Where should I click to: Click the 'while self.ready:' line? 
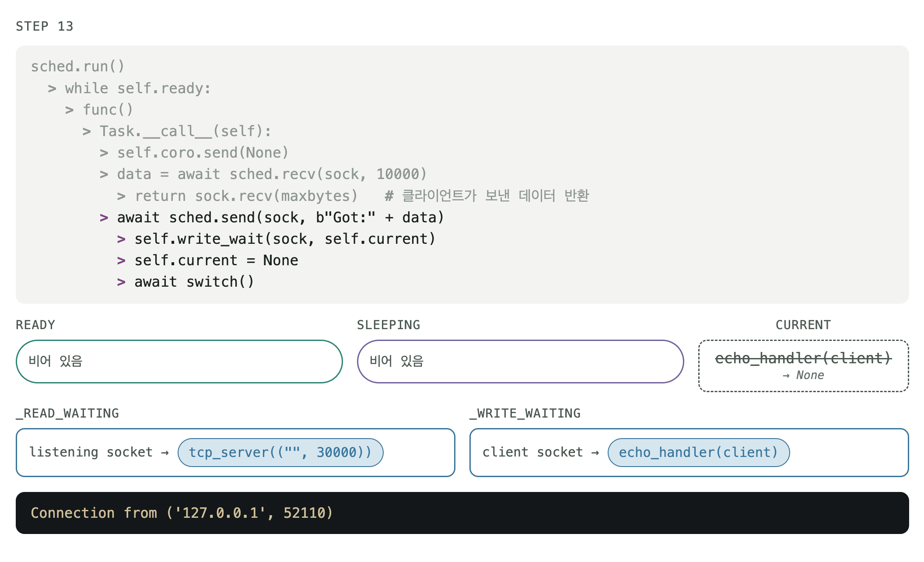point(138,88)
